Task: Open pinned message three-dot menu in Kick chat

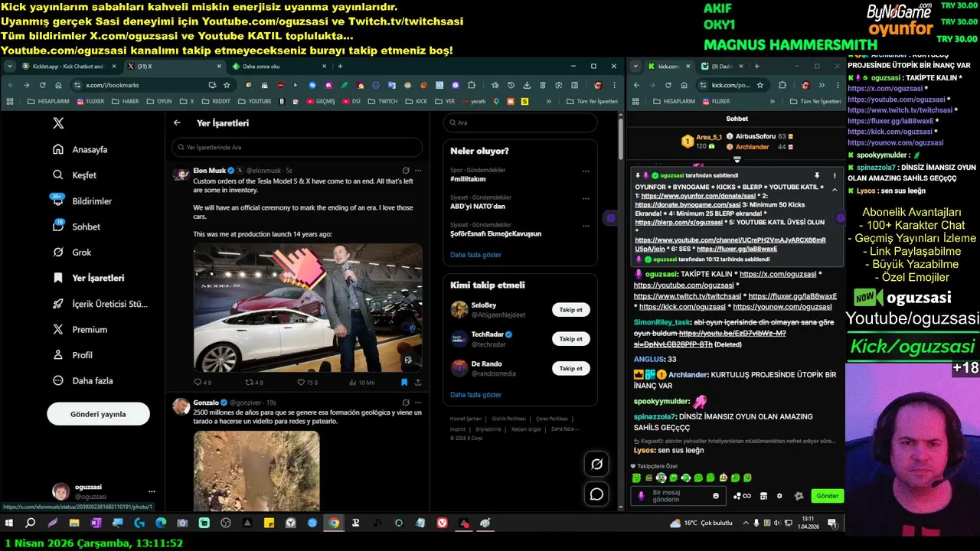Action: click(835, 175)
